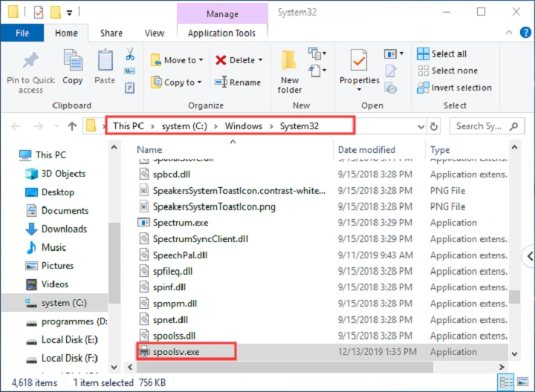Collapse the ribbon with the chevron
This screenshot has height=392, width=535.
pos(509,33)
